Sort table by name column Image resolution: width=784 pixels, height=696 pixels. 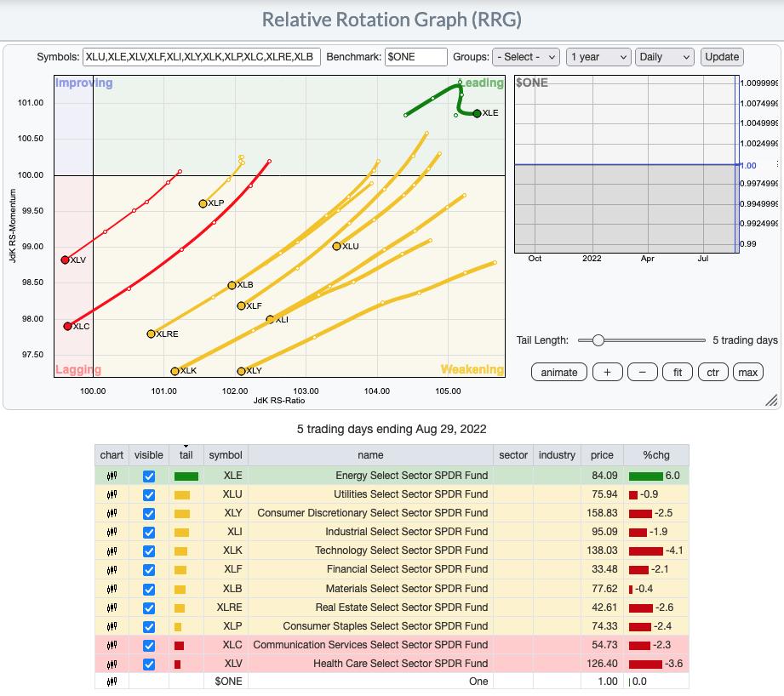click(370, 455)
